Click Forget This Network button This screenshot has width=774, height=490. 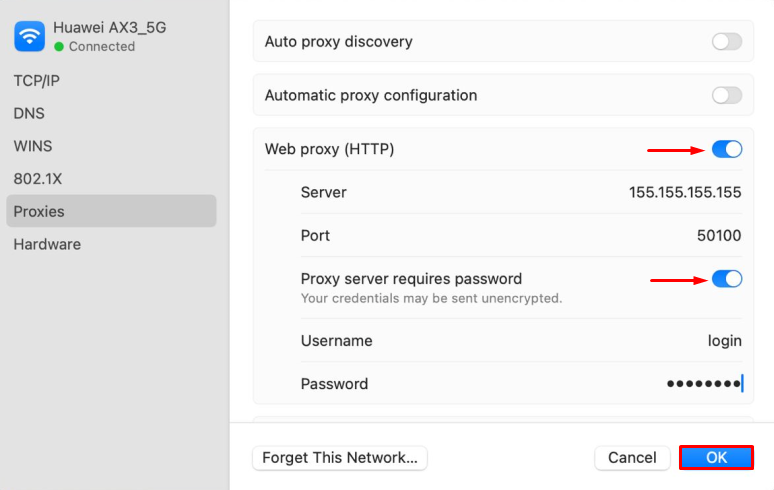(340, 457)
